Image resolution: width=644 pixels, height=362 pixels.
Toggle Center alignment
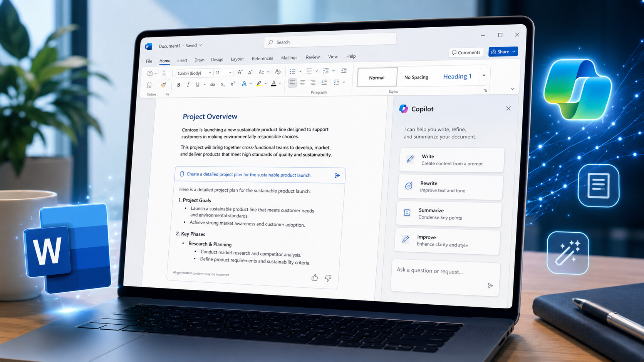tap(303, 83)
